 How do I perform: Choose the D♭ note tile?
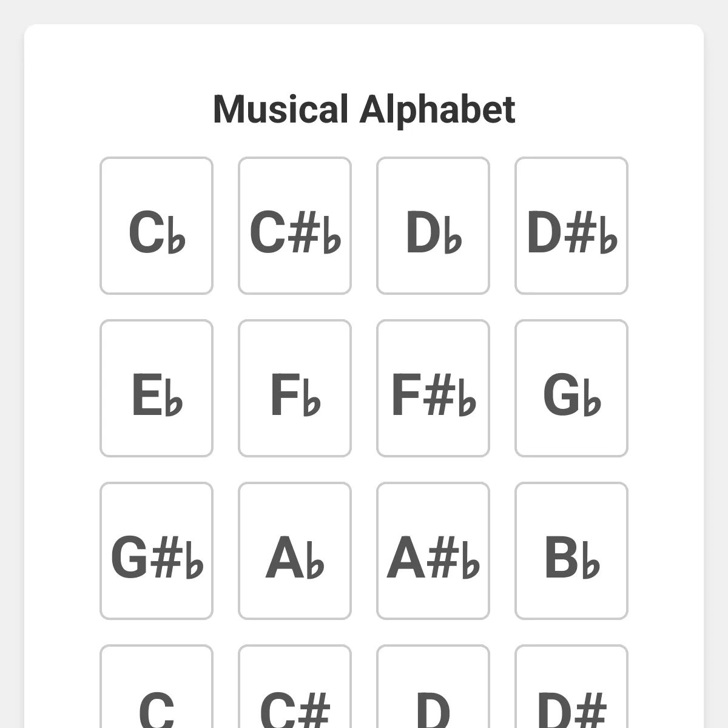[x=433, y=226]
